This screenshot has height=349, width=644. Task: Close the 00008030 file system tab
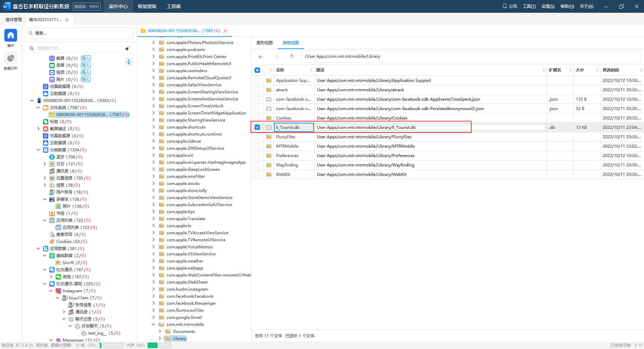tap(225, 31)
